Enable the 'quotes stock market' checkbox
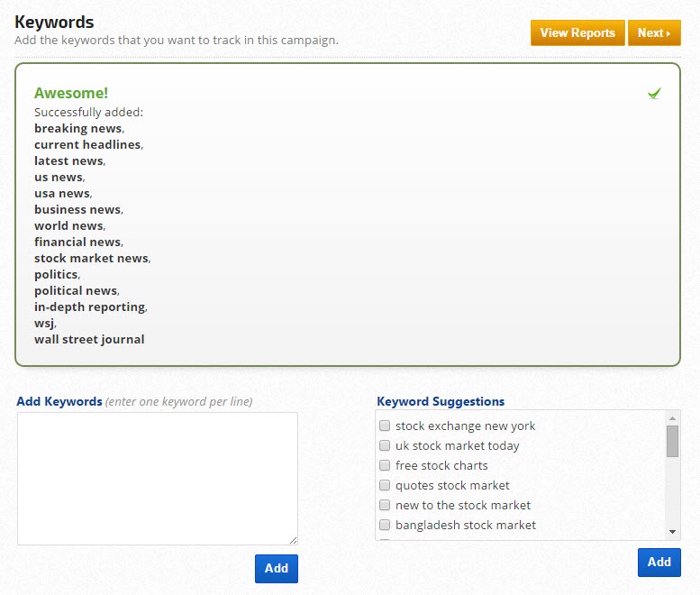This screenshot has width=700, height=595. click(385, 486)
